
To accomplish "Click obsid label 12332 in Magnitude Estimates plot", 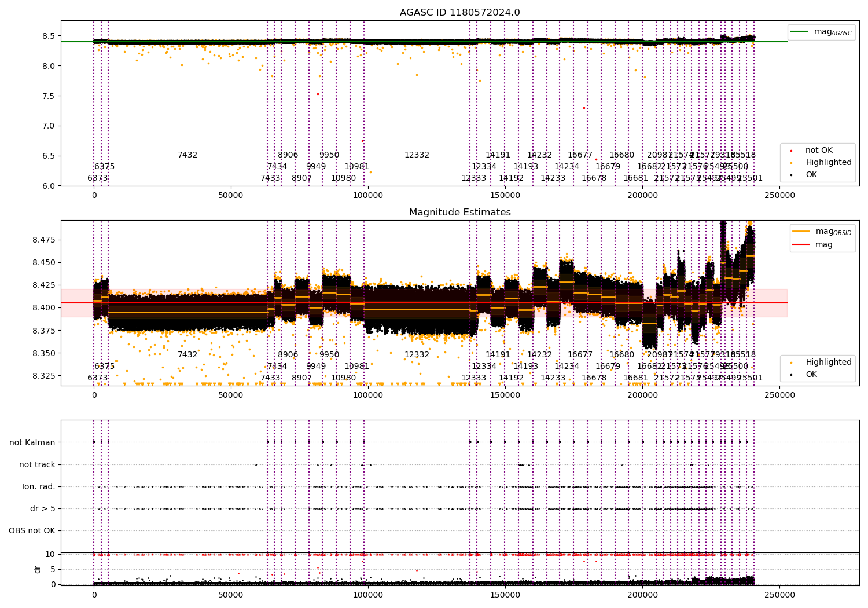I will click(x=417, y=355).
